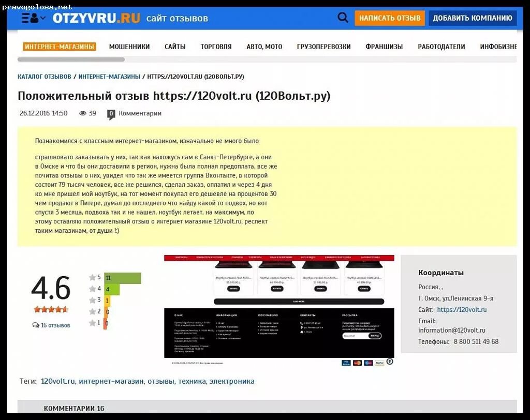Click the star icon beside rating 2

click(x=92, y=311)
